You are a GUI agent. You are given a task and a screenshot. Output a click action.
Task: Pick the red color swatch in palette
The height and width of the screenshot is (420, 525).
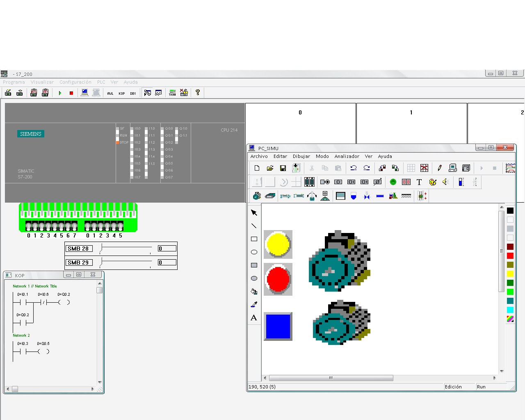pos(510,256)
